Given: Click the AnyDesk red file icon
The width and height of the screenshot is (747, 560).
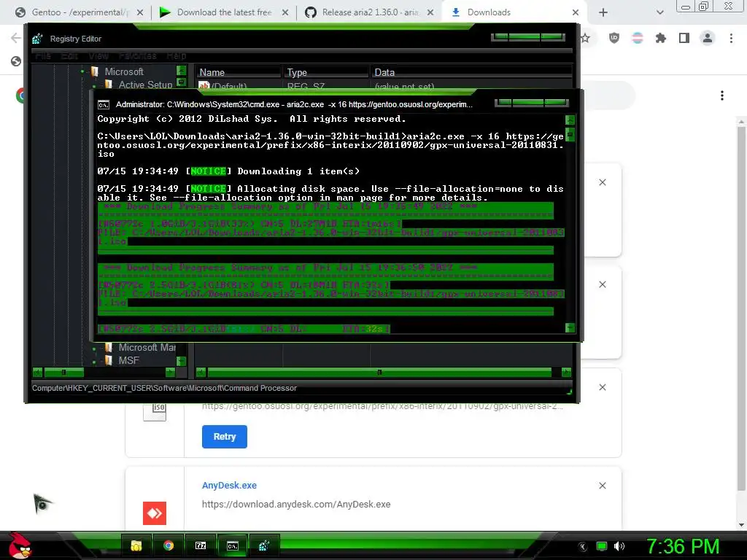Looking at the screenshot, I should click(155, 513).
